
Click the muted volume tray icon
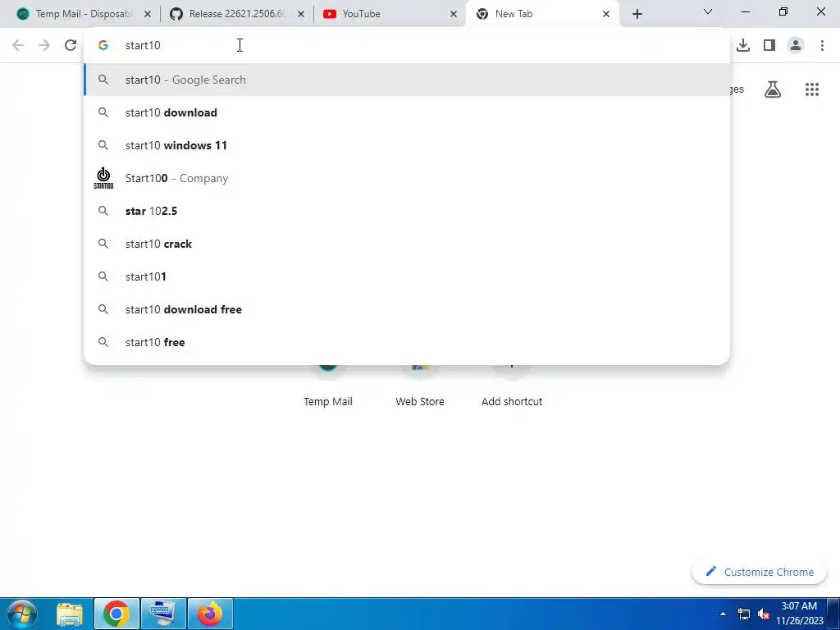764,614
